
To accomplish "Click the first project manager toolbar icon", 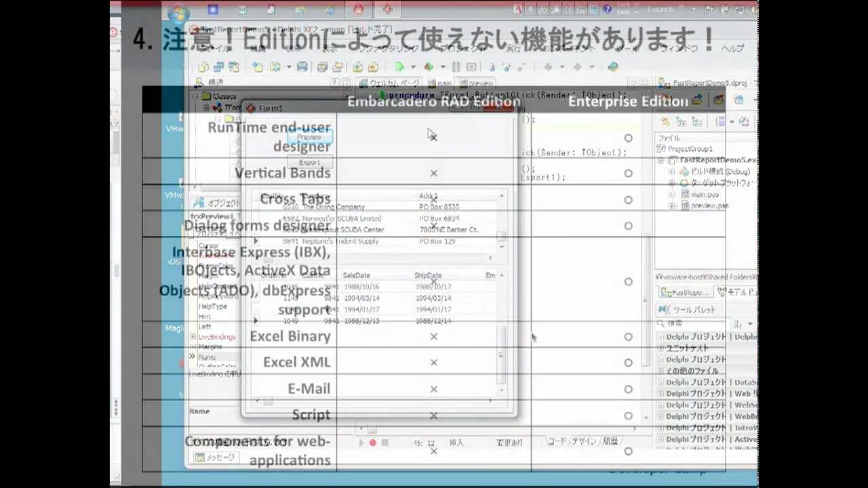I will (x=666, y=121).
